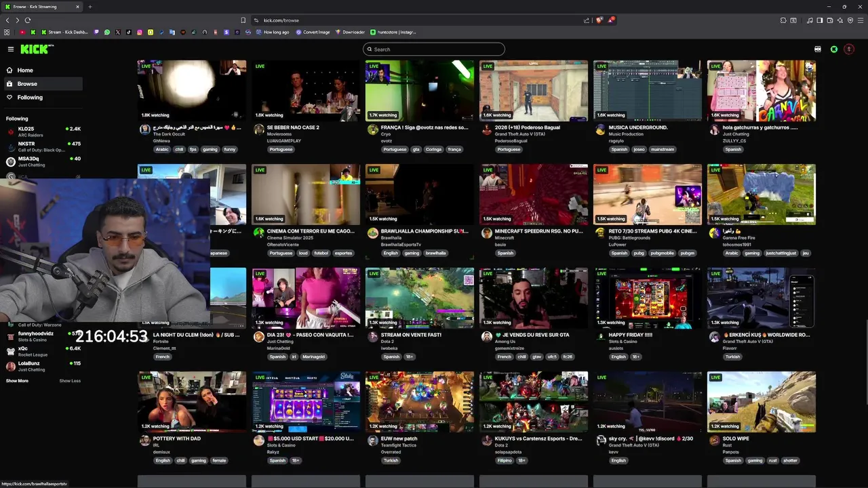The width and height of the screenshot is (868, 488).
Task: Open the 'Downloader' bookmark
Action: point(351,32)
